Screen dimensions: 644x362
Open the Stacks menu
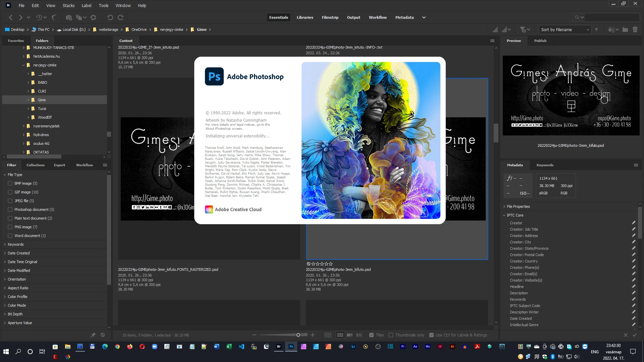[68, 5]
